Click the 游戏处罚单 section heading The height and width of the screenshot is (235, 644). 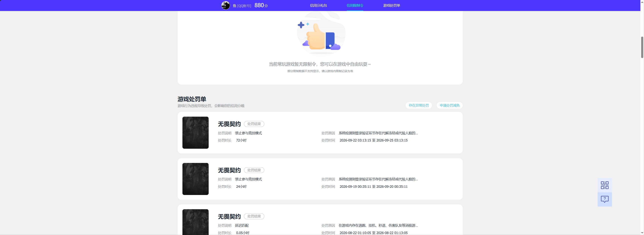click(x=192, y=99)
